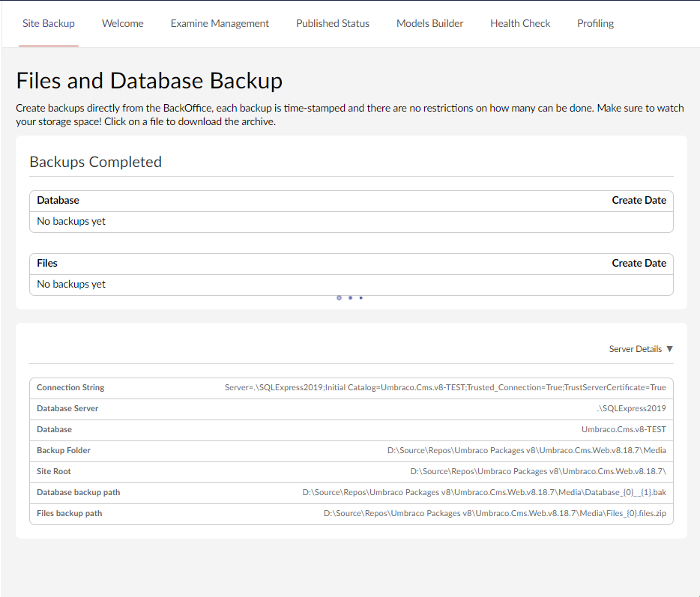Click the Backups Completed section heading

[95, 163]
